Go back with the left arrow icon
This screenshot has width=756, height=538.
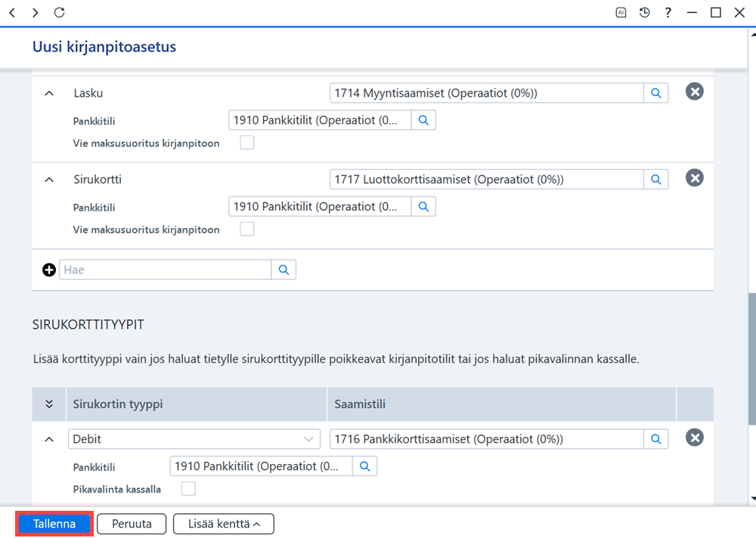point(12,13)
